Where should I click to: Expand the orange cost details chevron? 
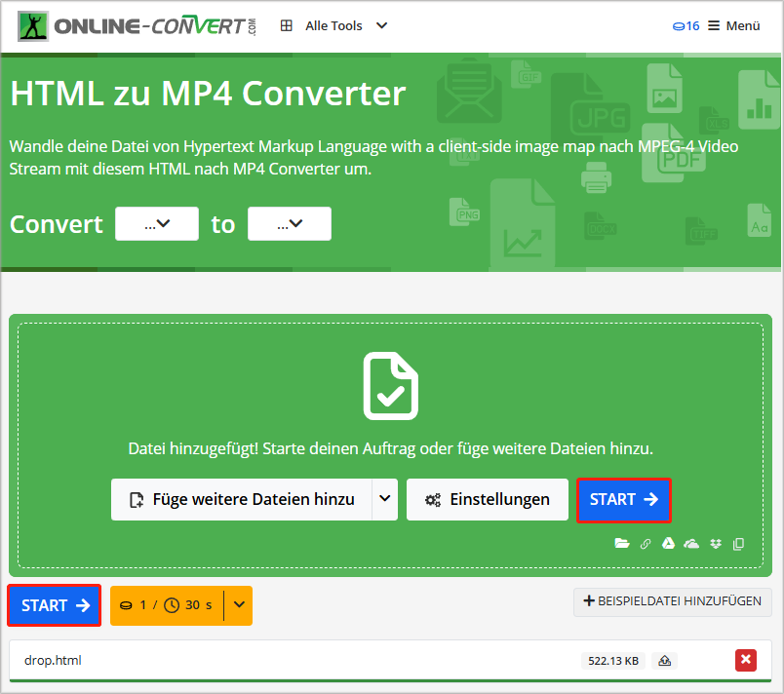click(x=239, y=605)
